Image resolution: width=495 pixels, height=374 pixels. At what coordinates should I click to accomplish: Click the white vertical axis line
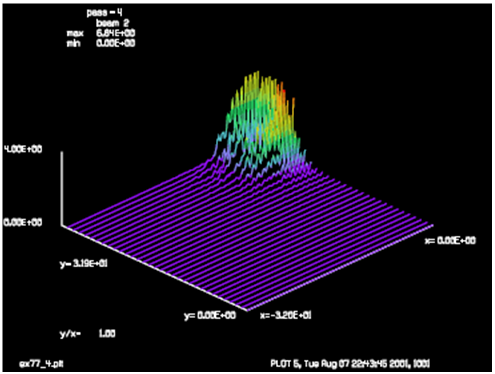62,188
